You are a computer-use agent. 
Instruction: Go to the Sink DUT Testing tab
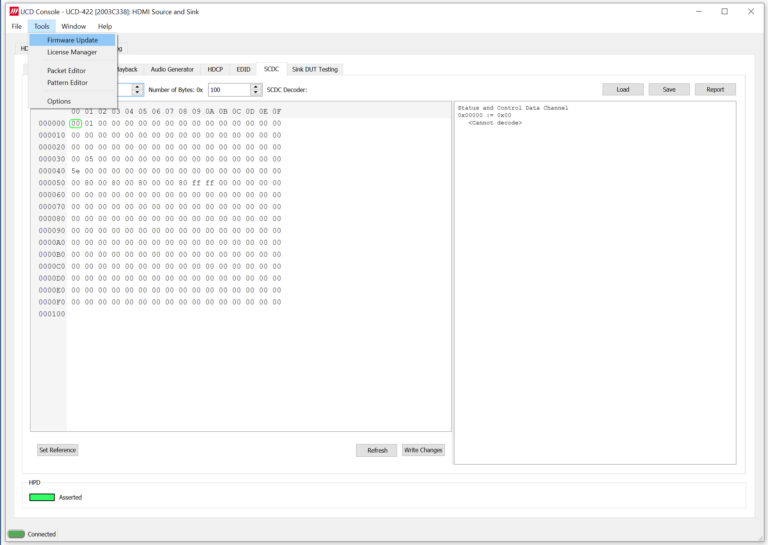(315, 69)
